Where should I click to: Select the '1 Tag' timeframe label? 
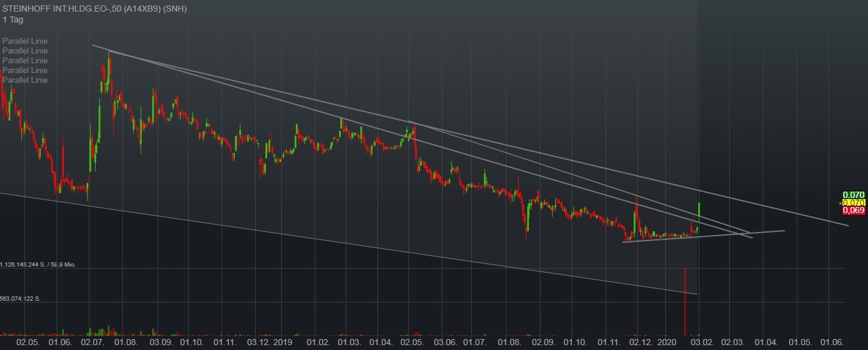(x=13, y=20)
